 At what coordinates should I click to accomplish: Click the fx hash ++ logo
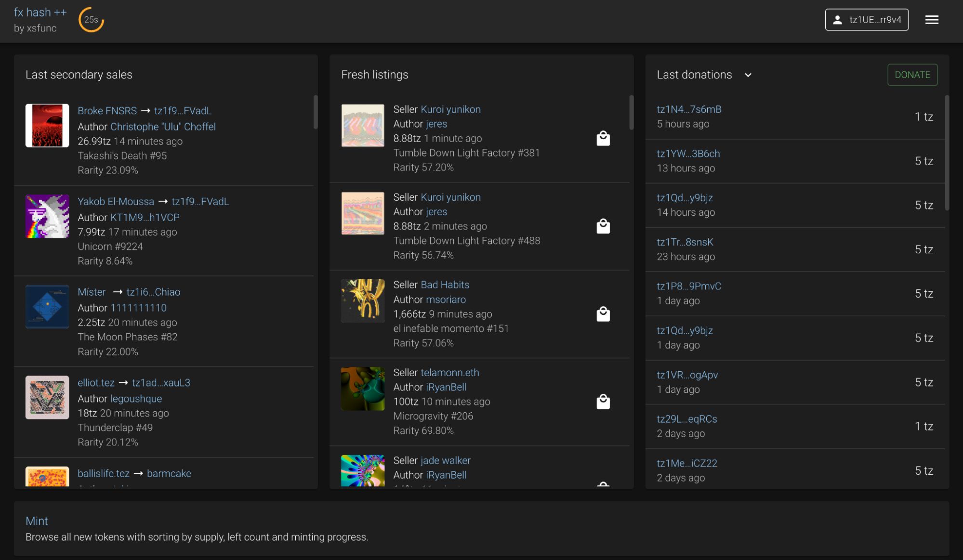40,13
